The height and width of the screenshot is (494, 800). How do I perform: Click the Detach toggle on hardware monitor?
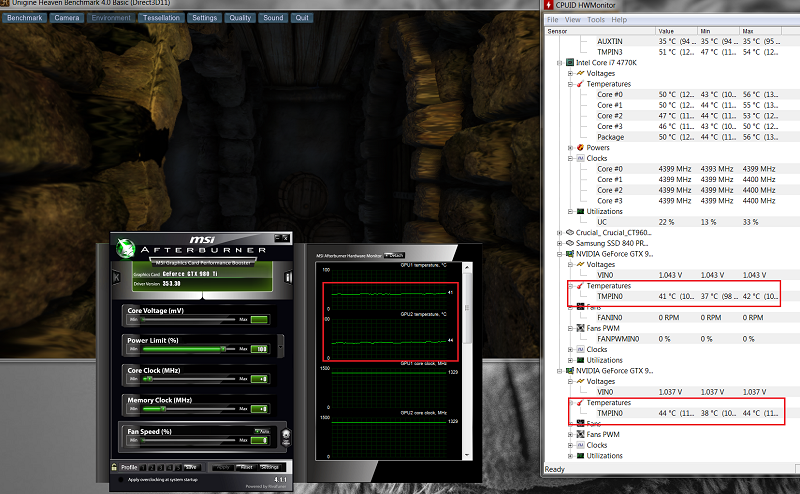(x=394, y=255)
